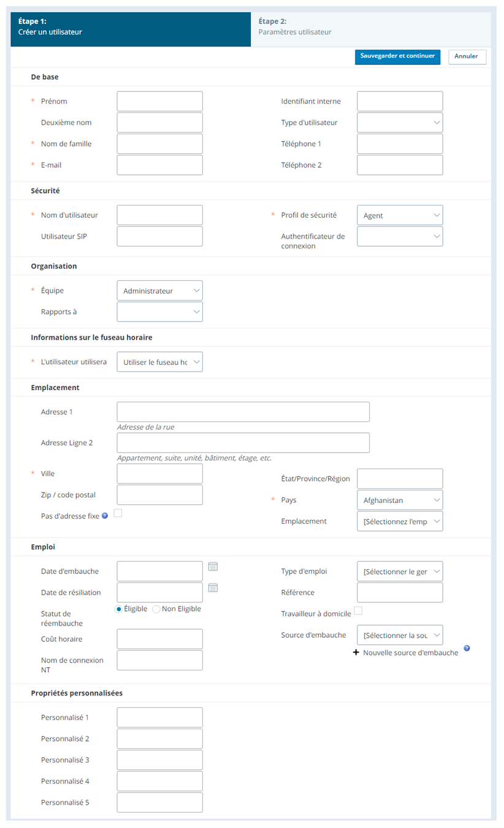Check the Travailleur à domicile checkbox
This screenshot has width=504, height=828.
(358, 611)
